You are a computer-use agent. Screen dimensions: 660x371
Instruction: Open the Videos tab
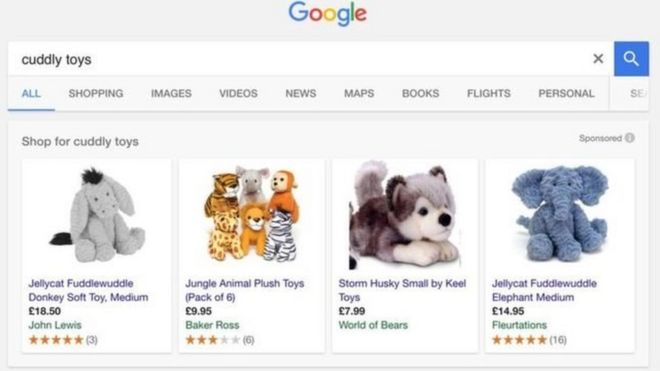click(238, 93)
